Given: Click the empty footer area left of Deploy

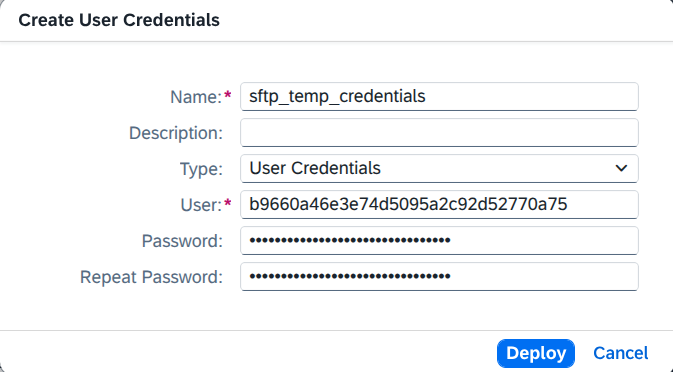Looking at the screenshot, I should (x=249, y=352).
